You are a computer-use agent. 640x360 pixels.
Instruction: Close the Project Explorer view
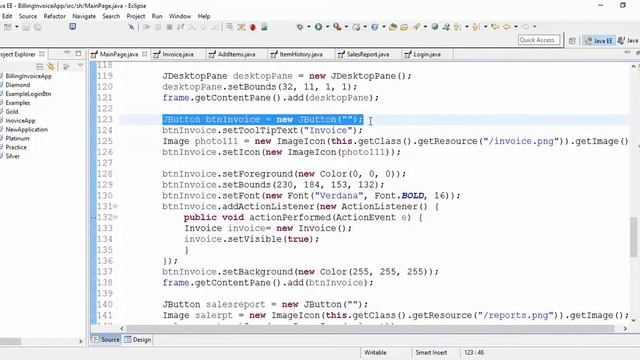42,54
